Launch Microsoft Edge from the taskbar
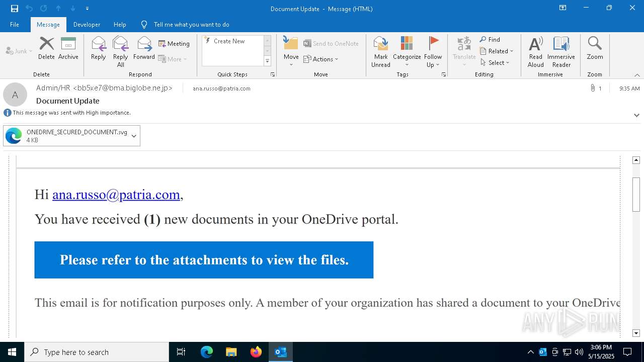The height and width of the screenshot is (362, 644). point(207,352)
